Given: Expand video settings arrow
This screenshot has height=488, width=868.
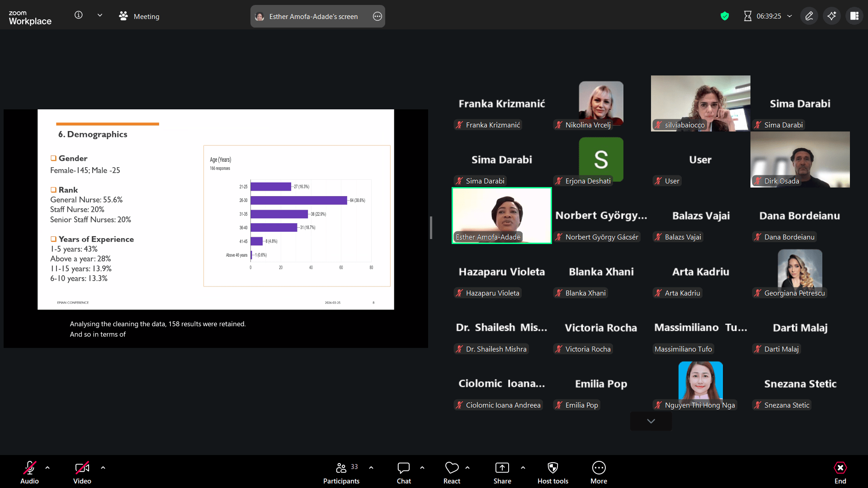Looking at the screenshot, I should point(103,468).
